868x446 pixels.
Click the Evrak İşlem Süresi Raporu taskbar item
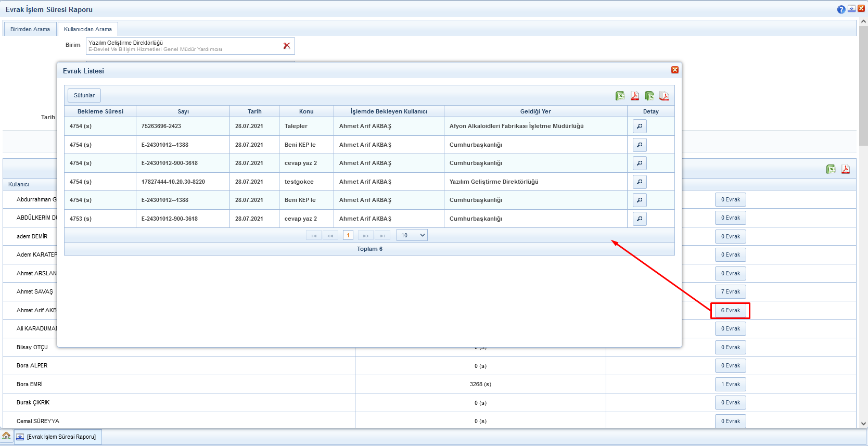(57, 437)
